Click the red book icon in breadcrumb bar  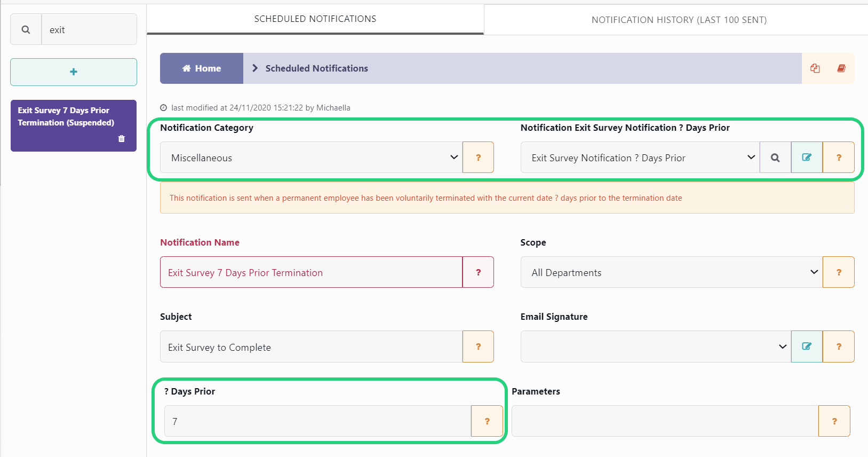coord(841,68)
